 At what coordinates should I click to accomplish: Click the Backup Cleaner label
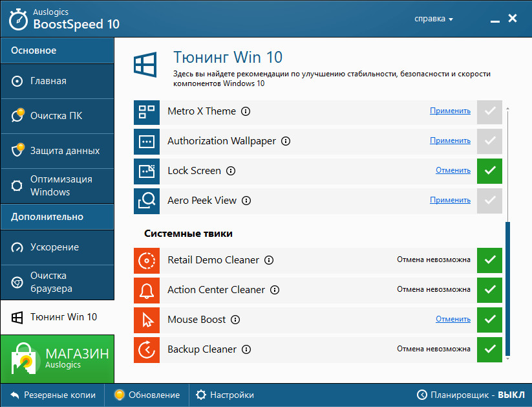click(x=202, y=349)
